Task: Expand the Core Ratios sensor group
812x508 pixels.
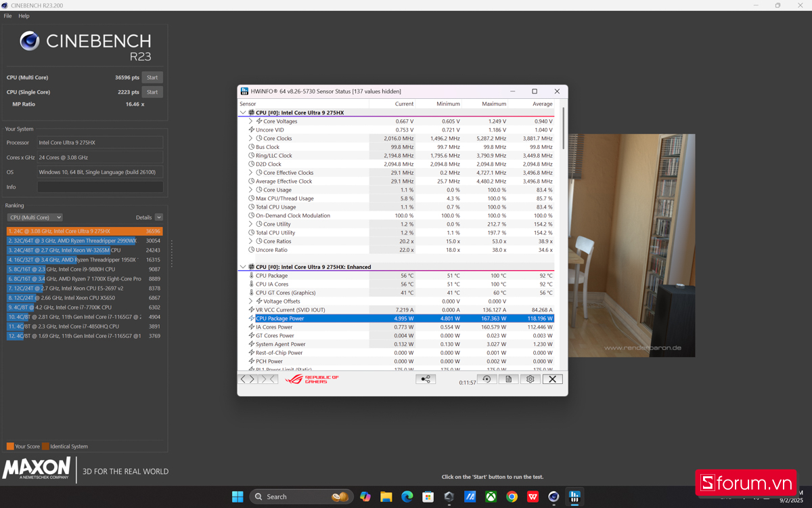Action: (x=250, y=241)
